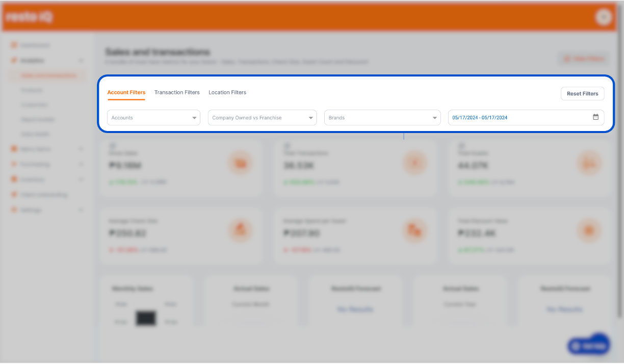Click the Client onboarding sidebar icon
624x364 pixels.
coord(14,194)
